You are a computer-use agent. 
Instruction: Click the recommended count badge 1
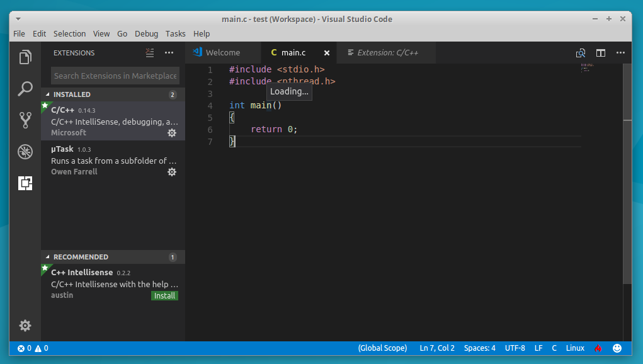(x=173, y=258)
